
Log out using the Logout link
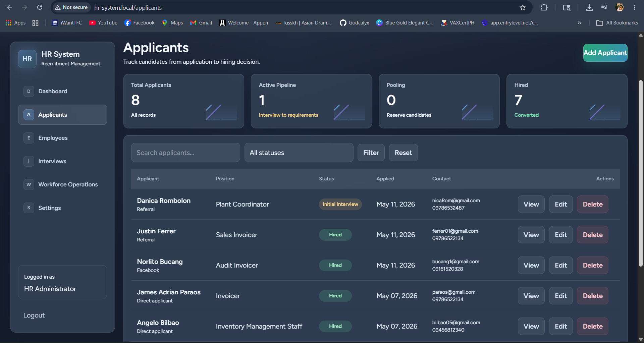[x=34, y=315]
